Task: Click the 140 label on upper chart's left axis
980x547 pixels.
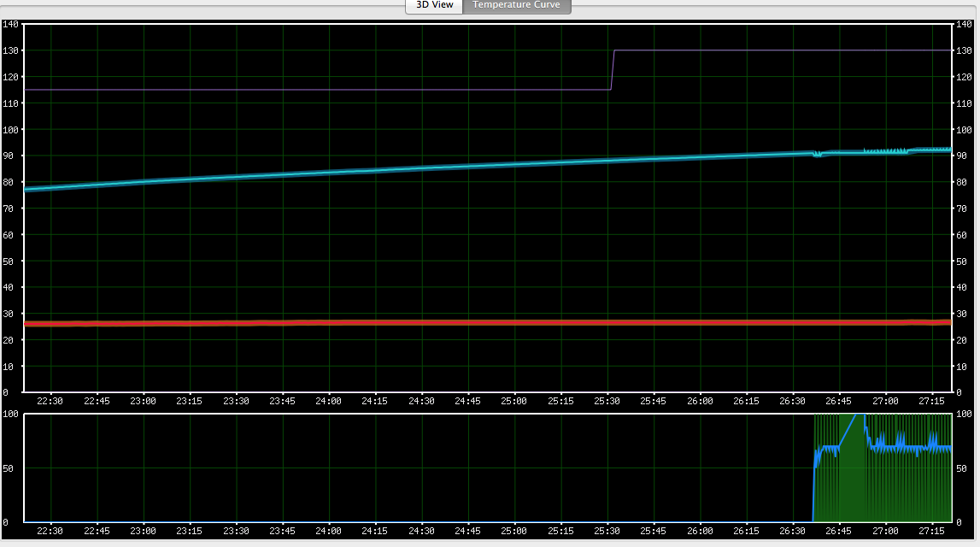Action: (10, 24)
